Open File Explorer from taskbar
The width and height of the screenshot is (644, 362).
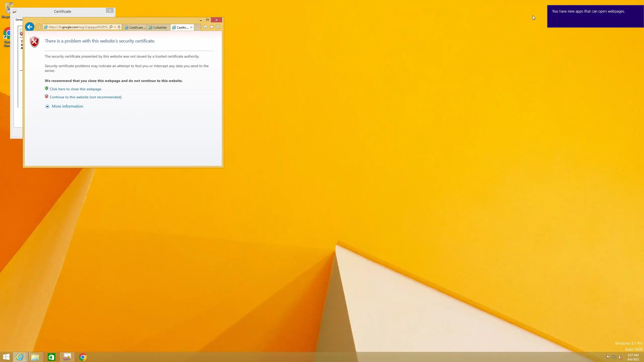35,357
